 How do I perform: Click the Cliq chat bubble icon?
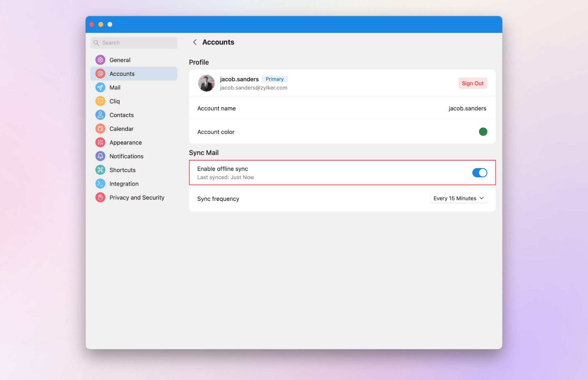click(x=100, y=101)
